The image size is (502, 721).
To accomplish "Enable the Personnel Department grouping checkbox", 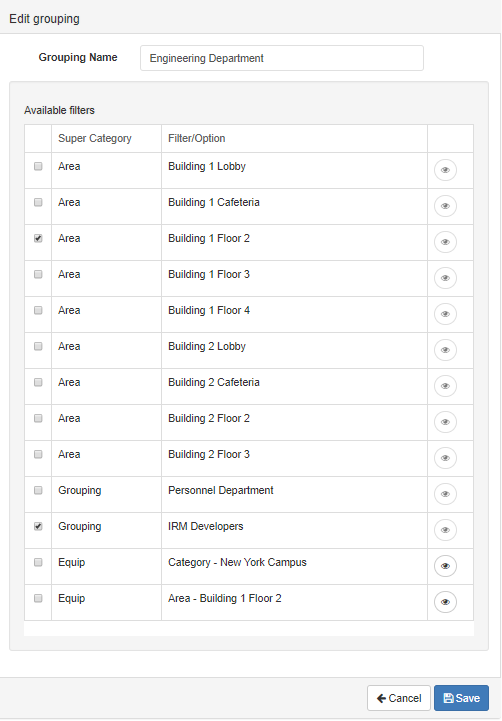I will coord(38,490).
